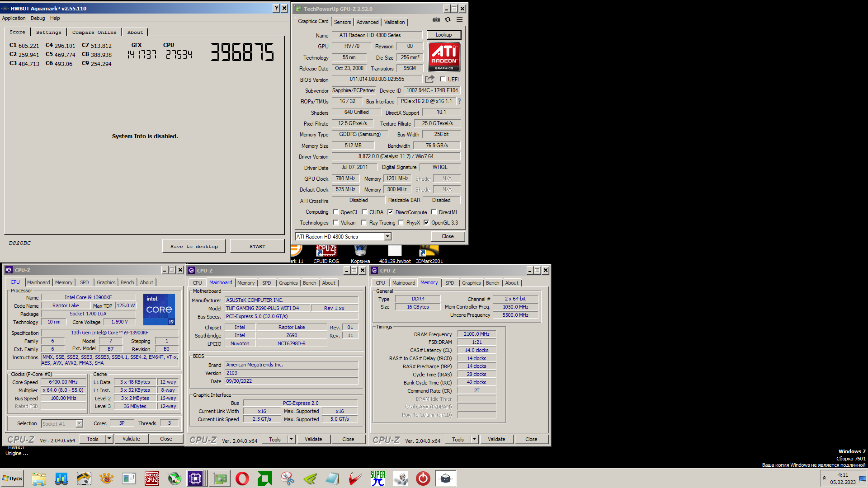The height and width of the screenshot is (488, 868).
Task: Open Windows Explorer from taskbar
Action: coord(39,479)
